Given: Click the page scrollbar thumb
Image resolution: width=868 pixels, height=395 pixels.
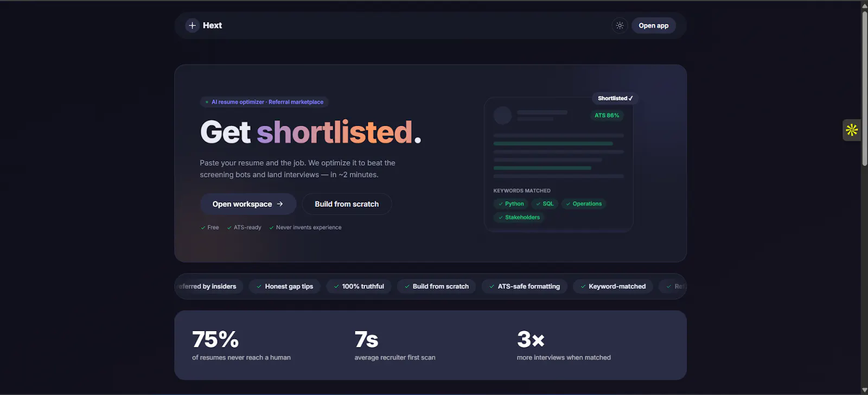Looking at the screenshot, I should (865, 88).
